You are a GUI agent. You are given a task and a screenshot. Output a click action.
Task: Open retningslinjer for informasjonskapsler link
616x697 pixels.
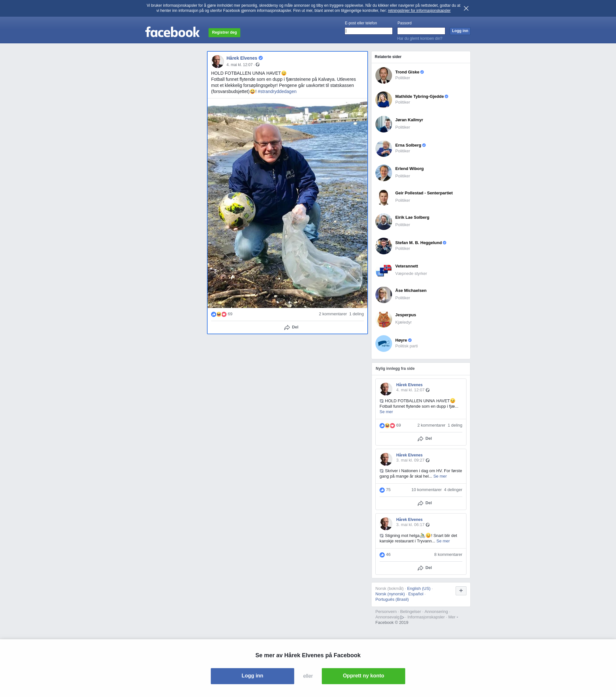419,11
